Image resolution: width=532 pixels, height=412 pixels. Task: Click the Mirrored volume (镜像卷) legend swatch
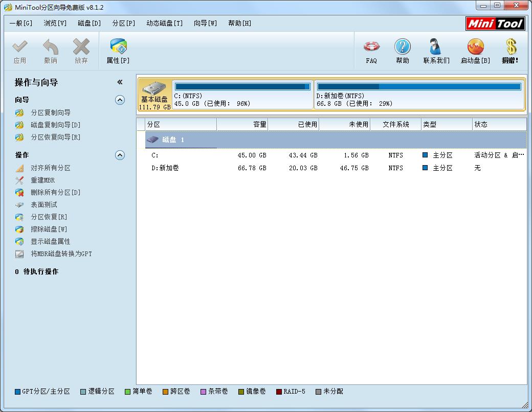point(241,392)
